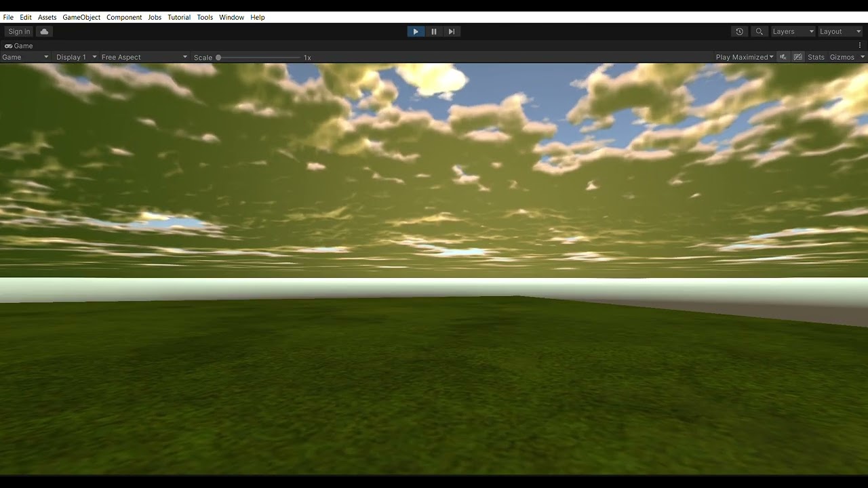Click the Sign in button
This screenshot has height=488, width=868.
[x=19, y=31]
